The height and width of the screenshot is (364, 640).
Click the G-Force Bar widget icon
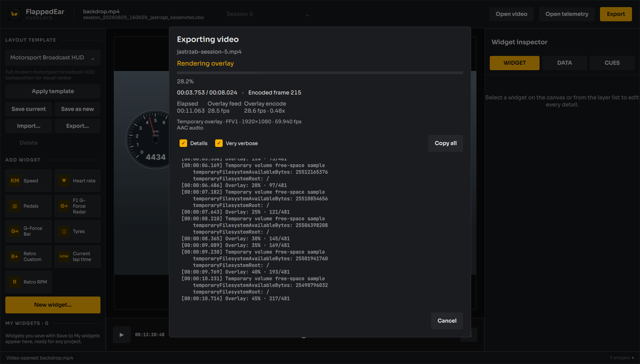pyautogui.click(x=15, y=231)
